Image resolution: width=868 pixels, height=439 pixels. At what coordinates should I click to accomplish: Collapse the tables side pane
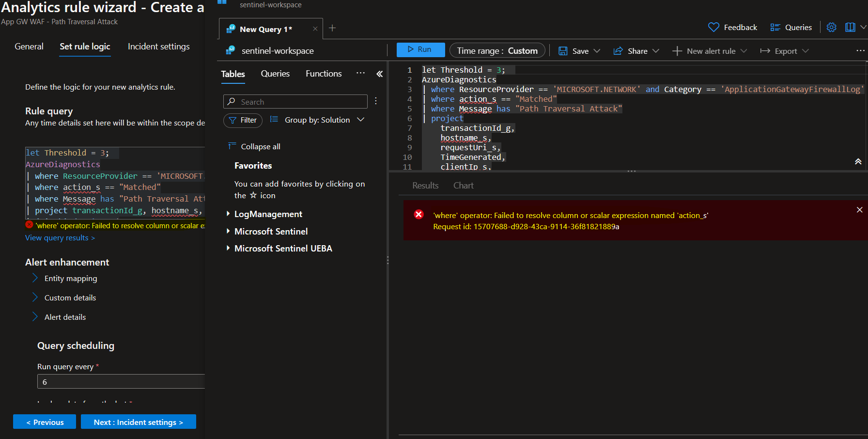click(380, 74)
